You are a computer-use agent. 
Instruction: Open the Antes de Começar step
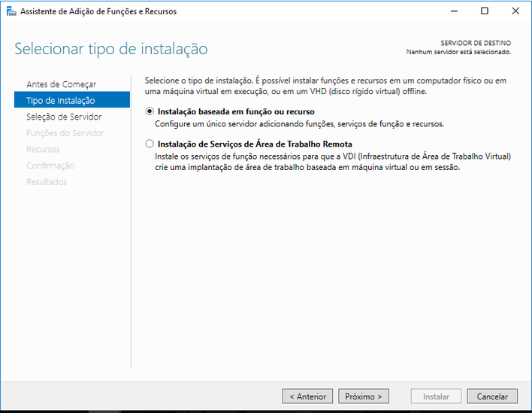pyautogui.click(x=62, y=84)
